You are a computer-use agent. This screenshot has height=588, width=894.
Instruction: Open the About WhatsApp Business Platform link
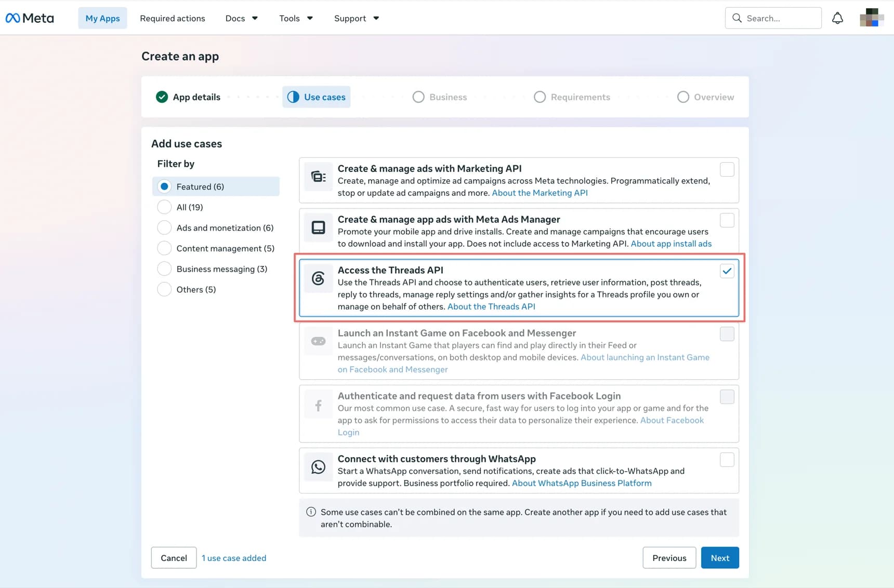point(582,483)
